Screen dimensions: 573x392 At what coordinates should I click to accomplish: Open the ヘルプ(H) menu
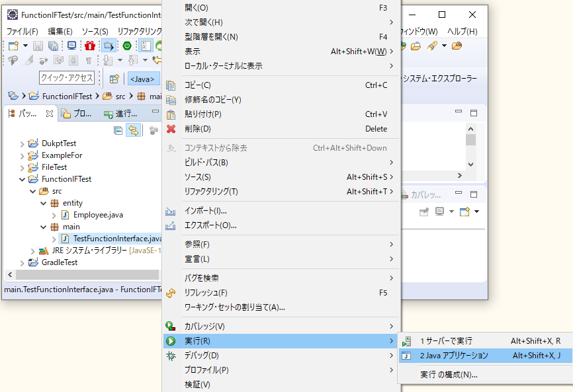(463, 31)
